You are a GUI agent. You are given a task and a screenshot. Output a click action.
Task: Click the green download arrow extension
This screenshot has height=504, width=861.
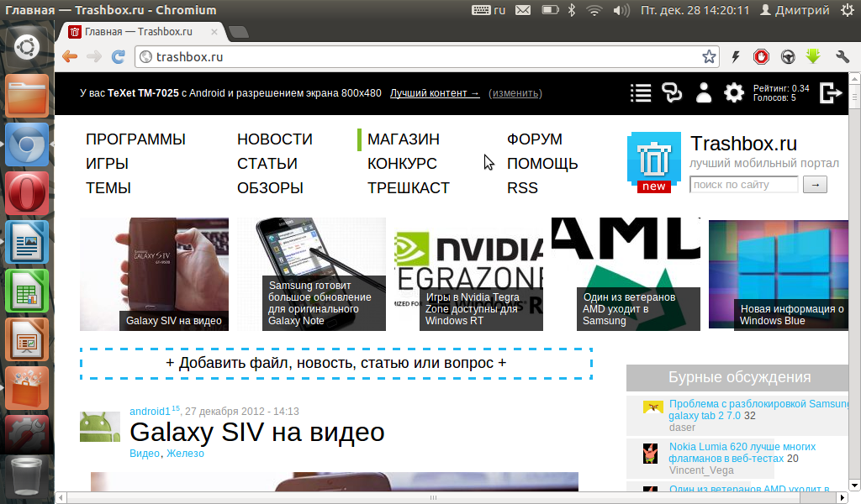click(813, 56)
